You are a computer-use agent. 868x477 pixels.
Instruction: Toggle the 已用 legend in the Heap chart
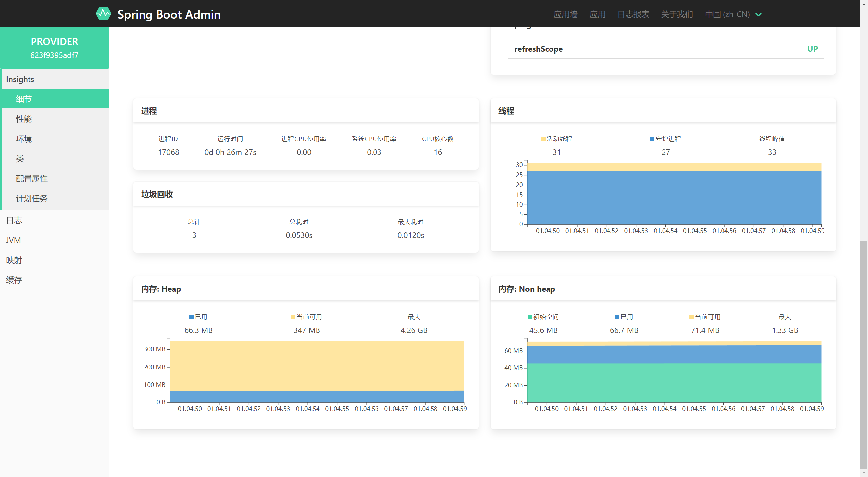click(x=199, y=317)
